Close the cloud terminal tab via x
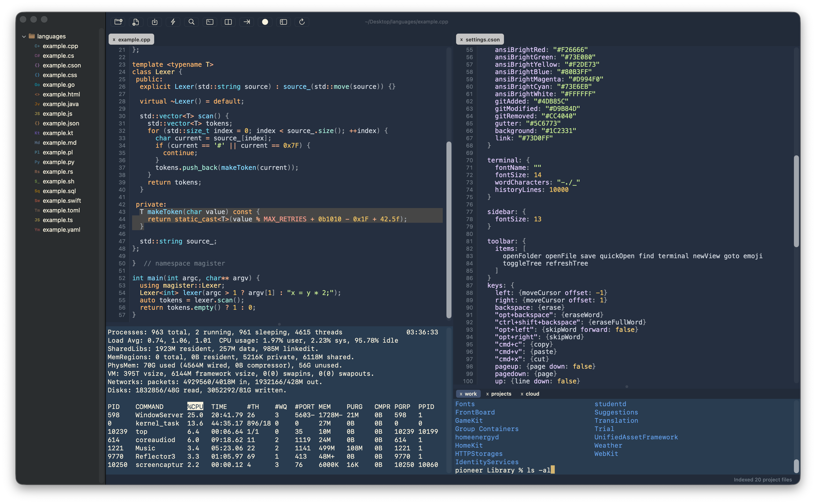The height and width of the screenshot is (504, 816). coord(522,394)
